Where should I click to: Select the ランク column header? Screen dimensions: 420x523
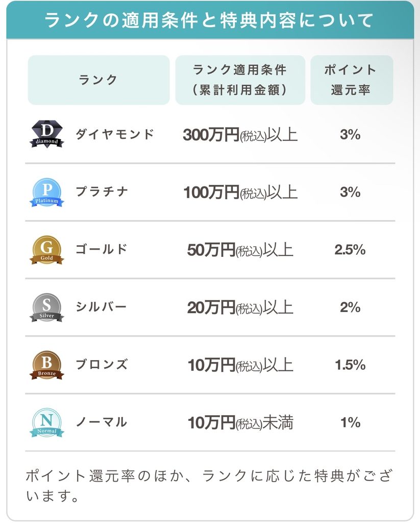[98, 80]
